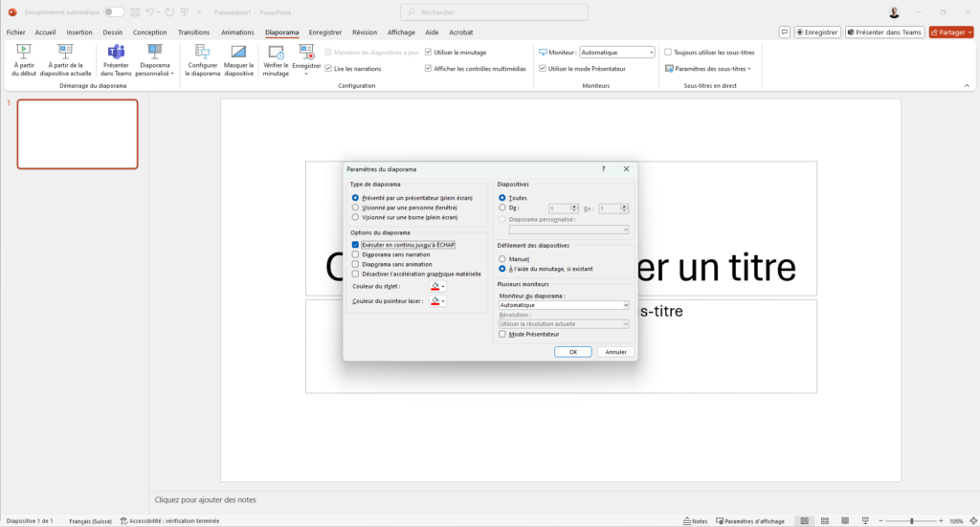Switch to reading view icon

click(845, 520)
